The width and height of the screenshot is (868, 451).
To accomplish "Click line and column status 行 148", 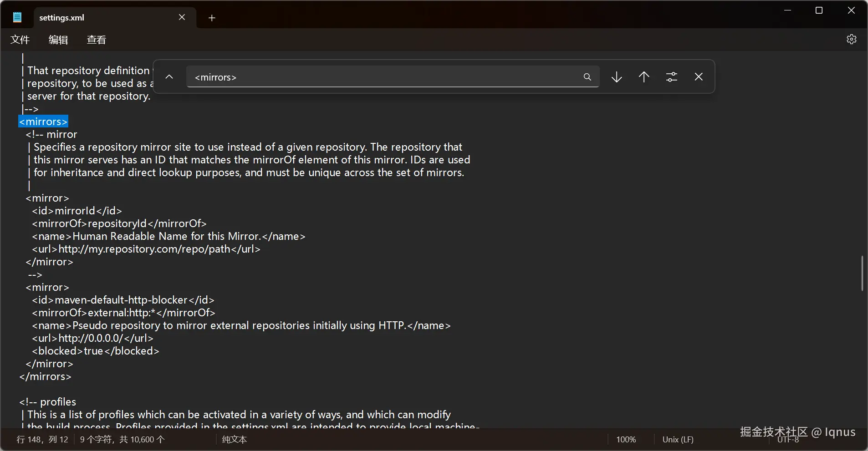I will point(42,440).
